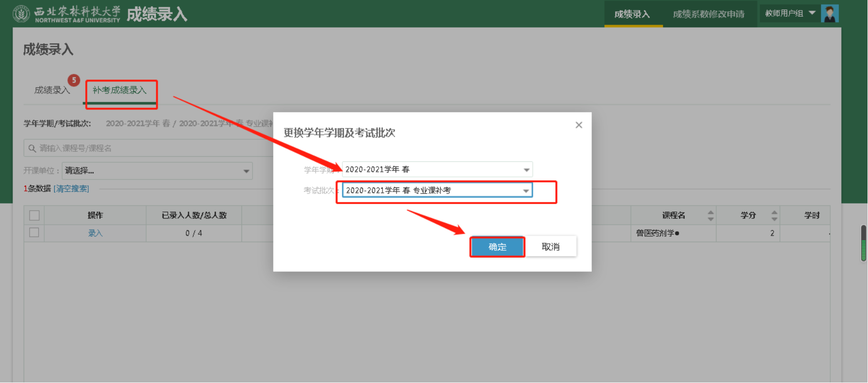Viewport: 868px width, 383px height.
Task: Sort by 课程名 column arrows
Action: click(710, 216)
